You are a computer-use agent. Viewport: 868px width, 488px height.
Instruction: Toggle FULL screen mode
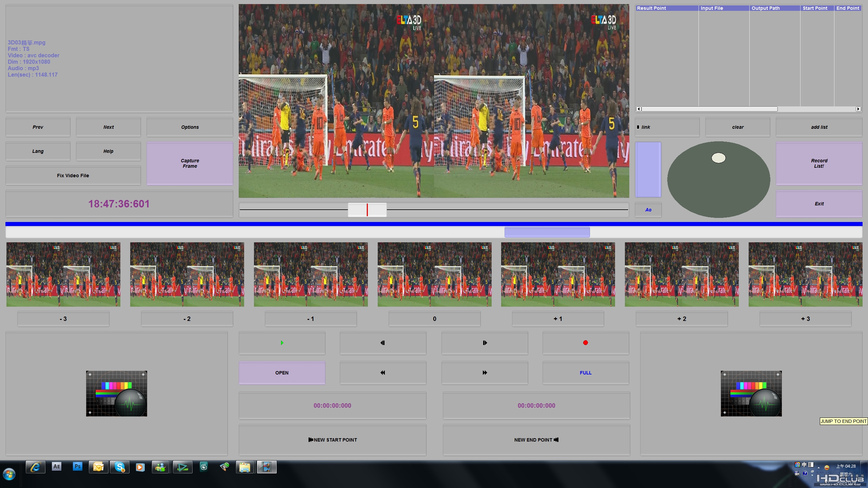(x=586, y=373)
